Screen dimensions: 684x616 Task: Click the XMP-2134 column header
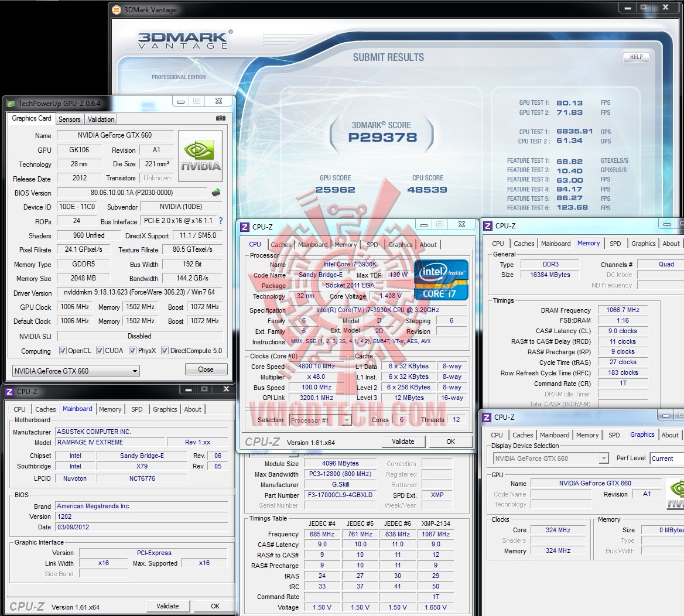click(435, 523)
